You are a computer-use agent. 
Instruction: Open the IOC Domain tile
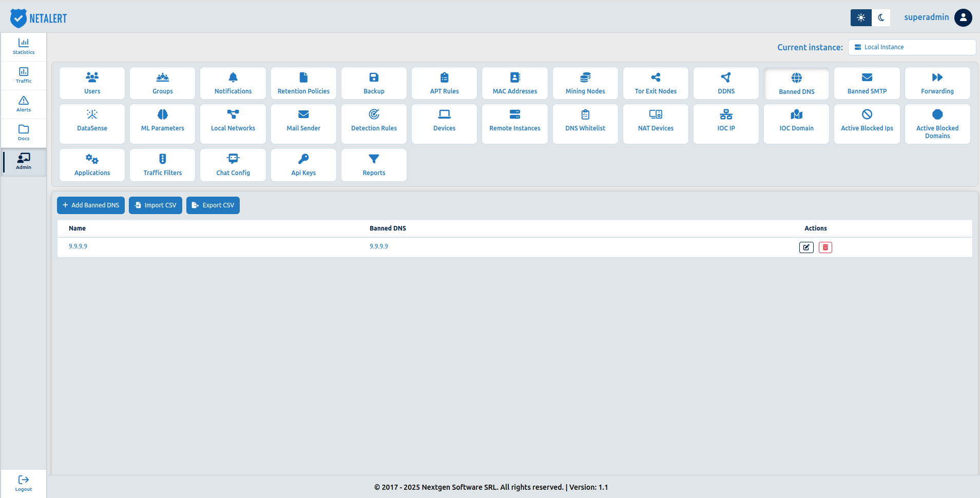click(x=796, y=124)
